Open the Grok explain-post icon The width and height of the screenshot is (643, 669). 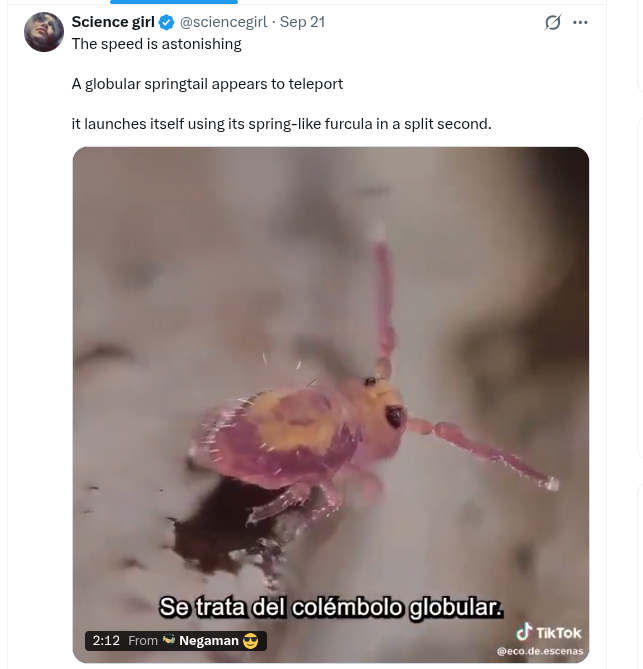553,22
